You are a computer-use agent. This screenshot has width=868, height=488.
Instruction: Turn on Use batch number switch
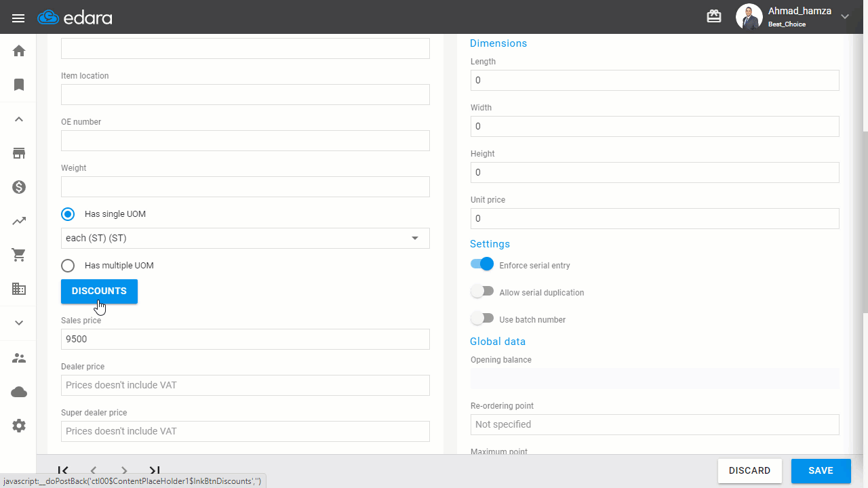pyautogui.click(x=482, y=319)
